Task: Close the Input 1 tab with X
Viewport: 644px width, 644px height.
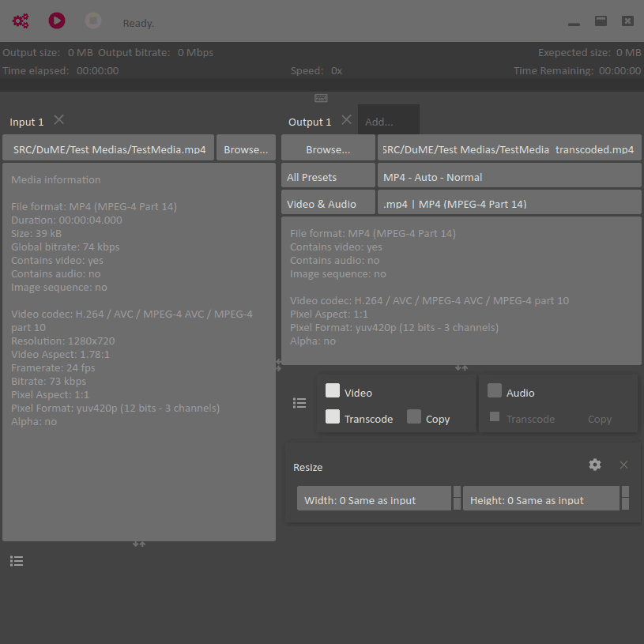Action: click(x=59, y=120)
